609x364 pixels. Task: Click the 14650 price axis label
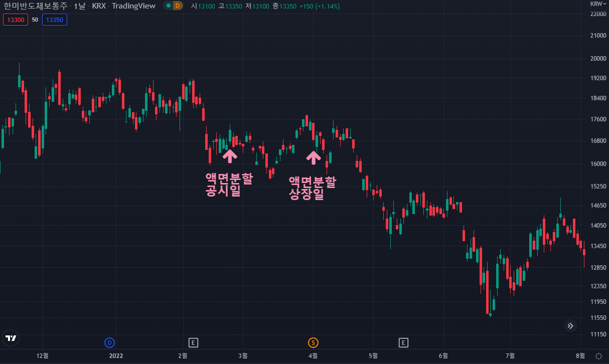click(x=598, y=206)
